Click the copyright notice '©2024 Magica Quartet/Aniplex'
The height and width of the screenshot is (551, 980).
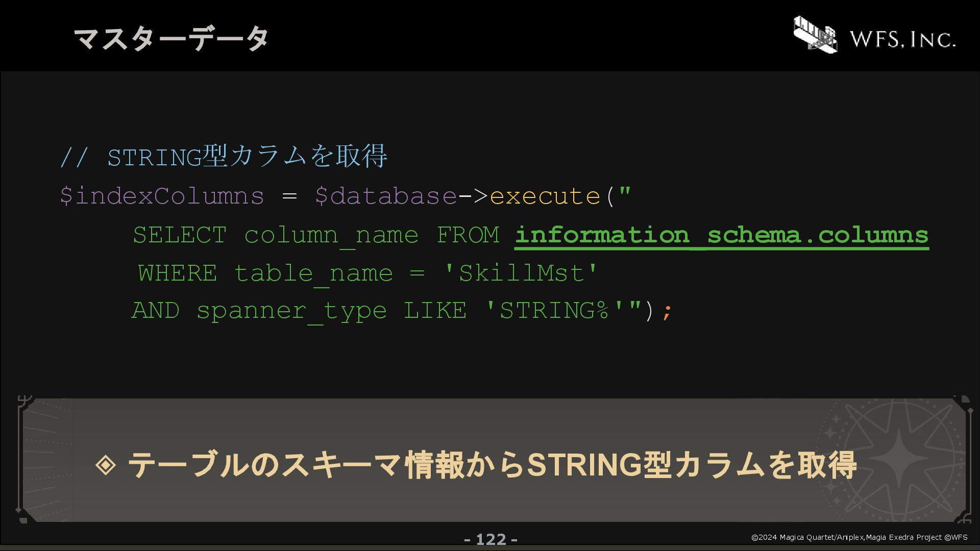click(x=807, y=537)
